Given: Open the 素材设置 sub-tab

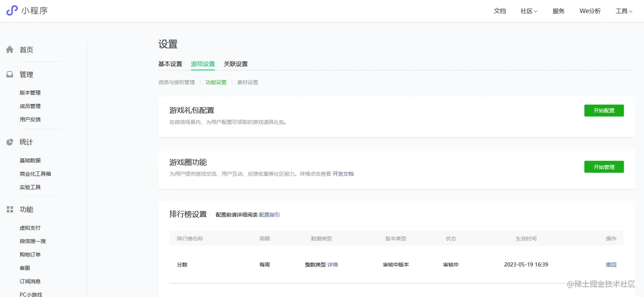Looking at the screenshot, I should coord(247,82).
